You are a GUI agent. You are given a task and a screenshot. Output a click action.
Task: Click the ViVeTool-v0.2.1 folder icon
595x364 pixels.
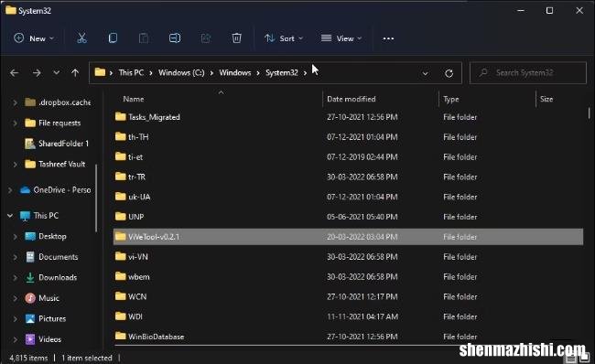coord(120,236)
